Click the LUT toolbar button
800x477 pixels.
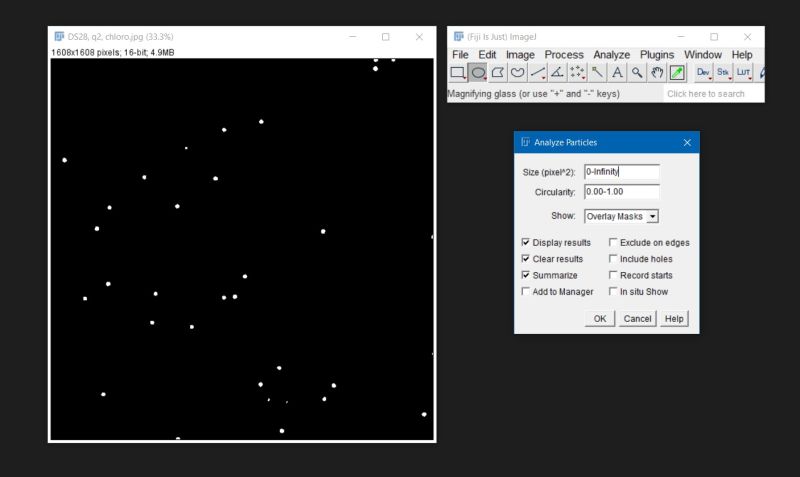click(x=743, y=73)
